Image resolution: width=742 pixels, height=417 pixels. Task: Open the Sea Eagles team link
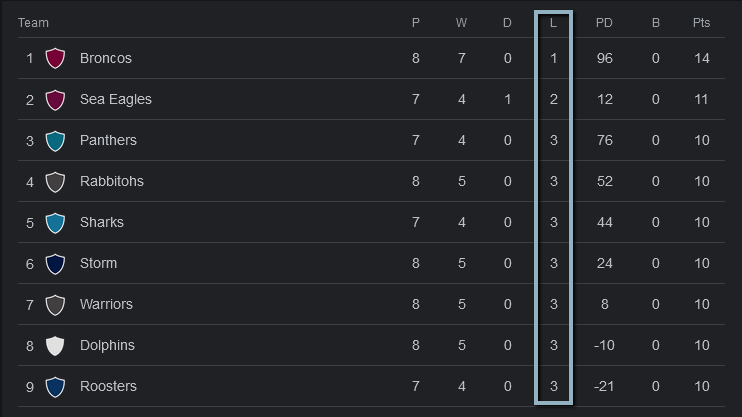coord(115,99)
